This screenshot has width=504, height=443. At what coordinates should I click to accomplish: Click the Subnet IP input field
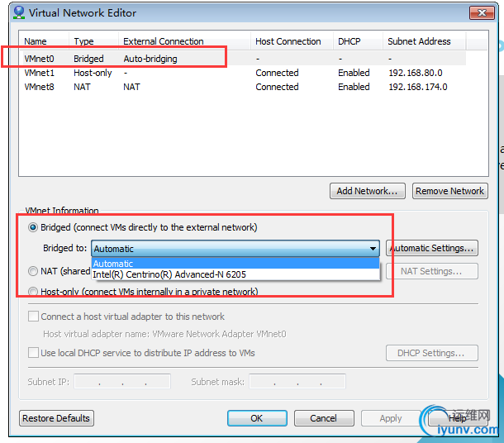pos(122,382)
